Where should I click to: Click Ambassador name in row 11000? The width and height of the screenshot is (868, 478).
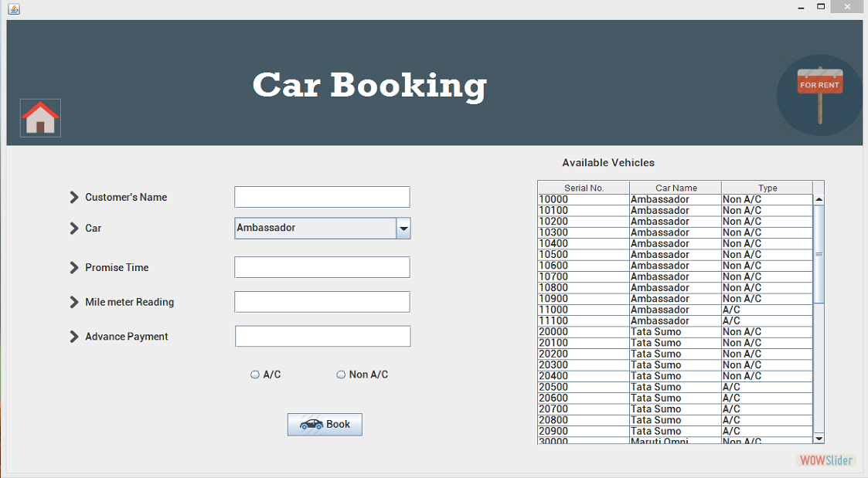click(676, 310)
